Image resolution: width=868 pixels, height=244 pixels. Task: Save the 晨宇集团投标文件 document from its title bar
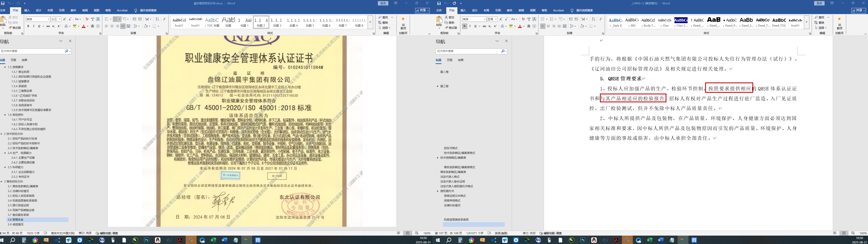[3, 3]
